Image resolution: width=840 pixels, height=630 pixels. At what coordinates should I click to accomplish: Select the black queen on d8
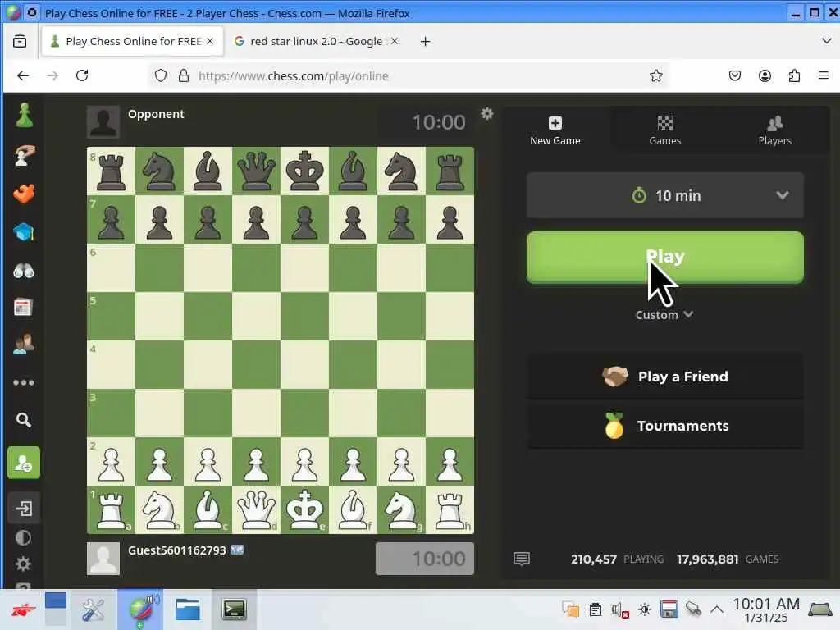(x=256, y=171)
